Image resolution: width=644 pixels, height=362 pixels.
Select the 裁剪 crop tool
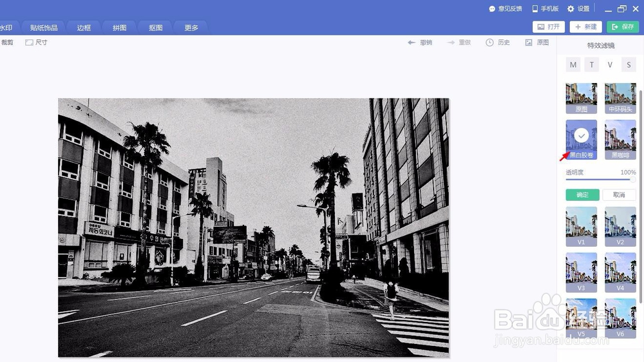tap(7, 43)
